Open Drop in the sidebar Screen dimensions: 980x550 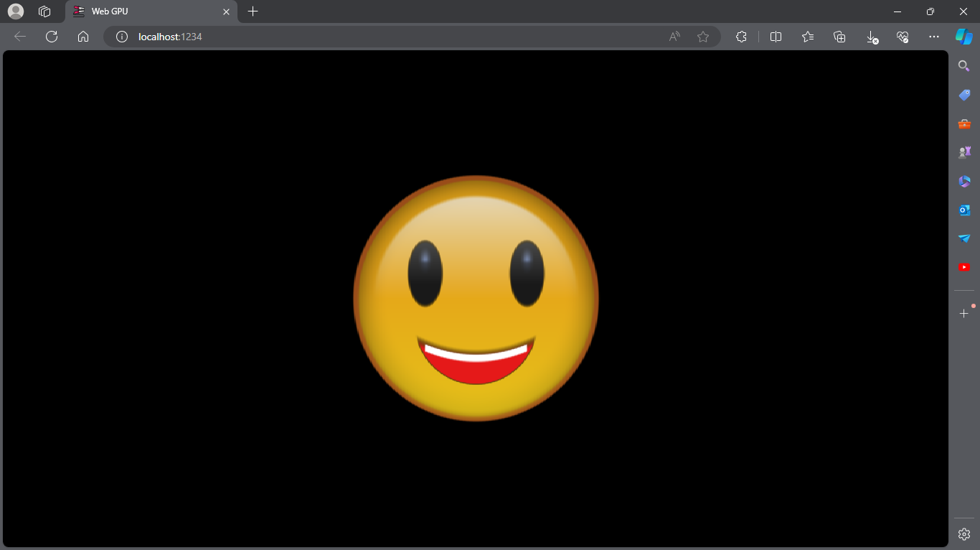[963, 238]
